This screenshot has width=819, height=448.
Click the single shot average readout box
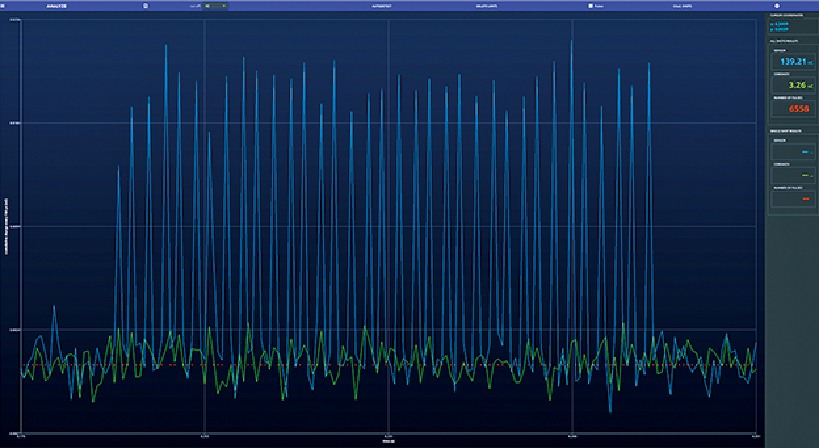pyautogui.click(x=792, y=152)
